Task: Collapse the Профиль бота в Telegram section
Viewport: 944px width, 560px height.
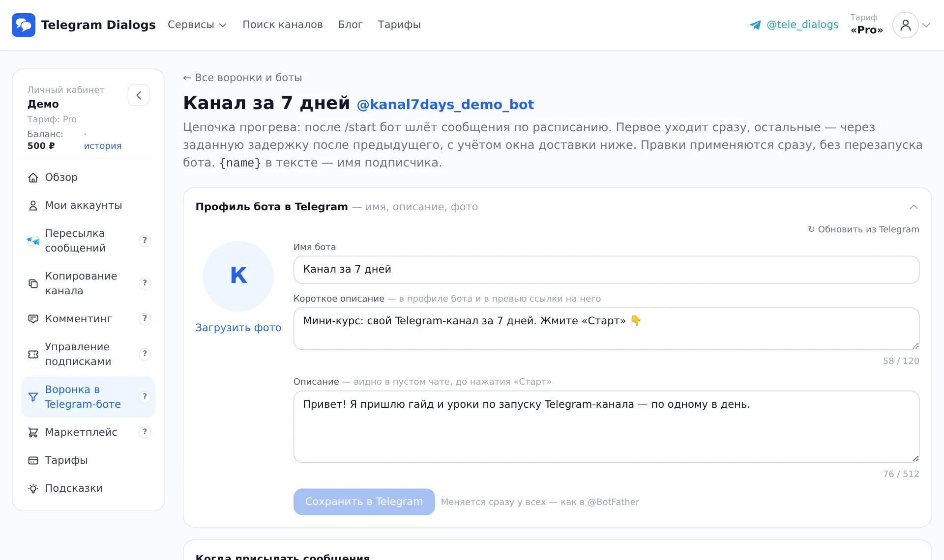Action: click(x=914, y=207)
